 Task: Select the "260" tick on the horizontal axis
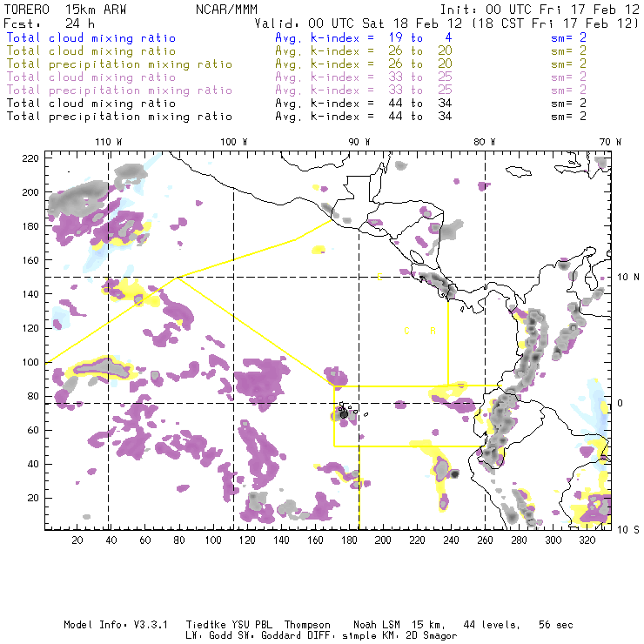pyautogui.click(x=485, y=540)
